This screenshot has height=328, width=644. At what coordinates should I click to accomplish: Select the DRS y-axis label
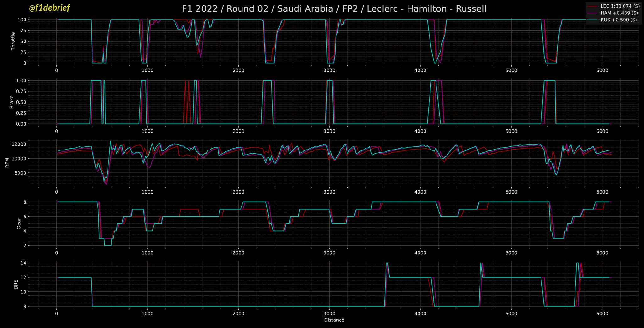[16, 285]
